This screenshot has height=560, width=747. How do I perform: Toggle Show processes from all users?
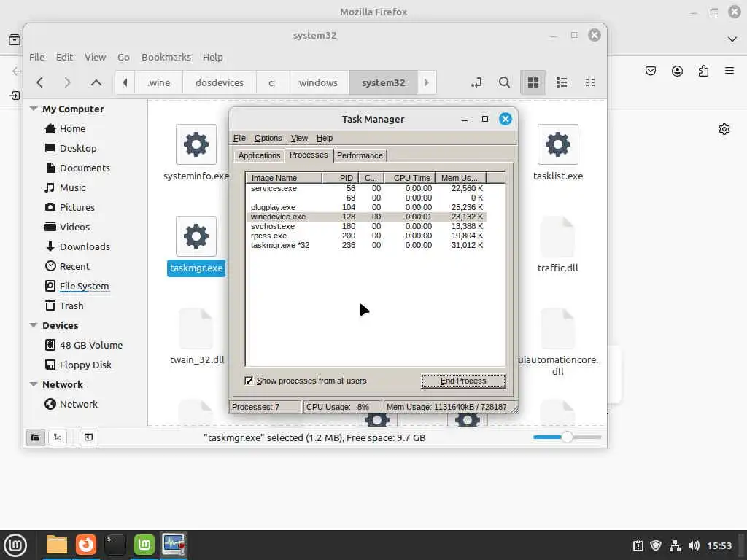[x=249, y=381]
